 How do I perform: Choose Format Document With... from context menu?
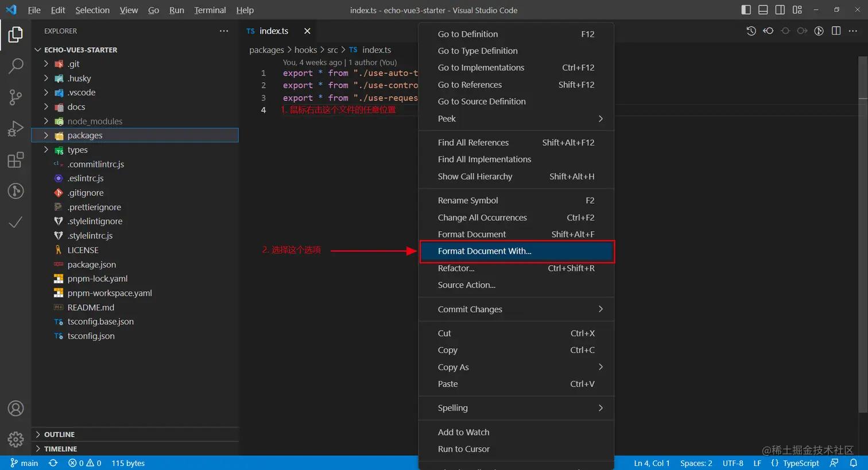coord(516,251)
